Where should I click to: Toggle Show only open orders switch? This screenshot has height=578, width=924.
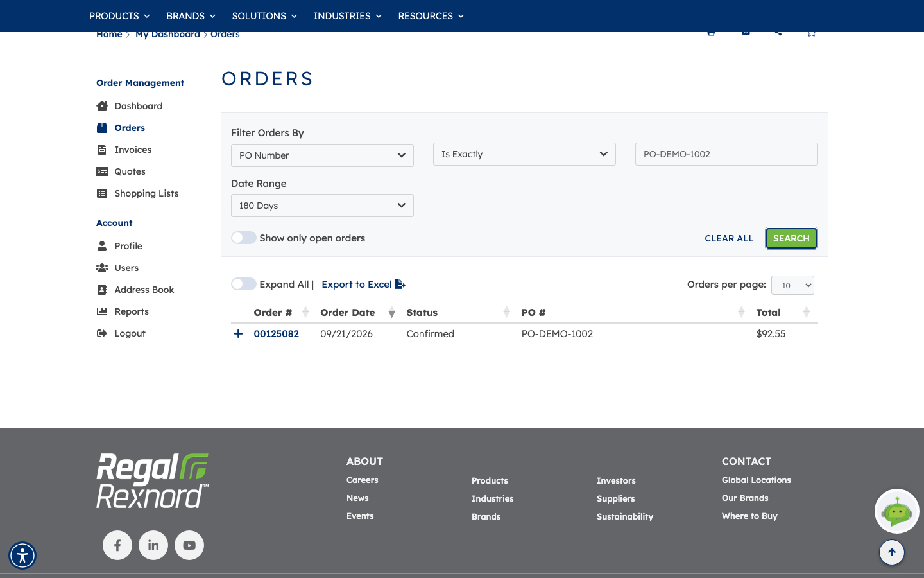click(x=244, y=238)
